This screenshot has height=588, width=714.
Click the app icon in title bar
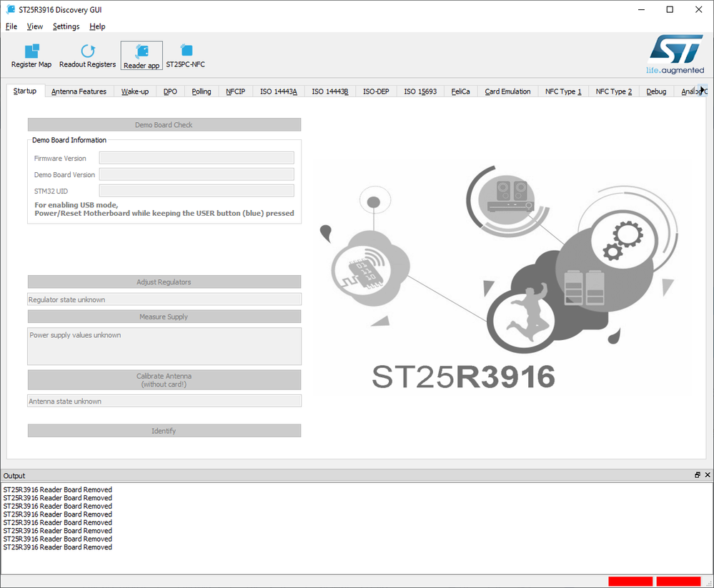pyautogui.click(x=11, y=9)
